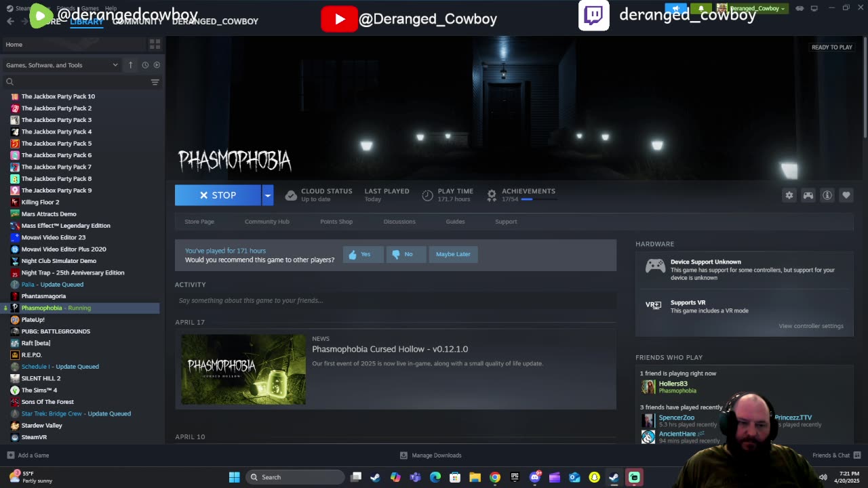Screen dimensions: 868x488
Task: Click the Steam back navigation arrow
Action: pos(10,21)
